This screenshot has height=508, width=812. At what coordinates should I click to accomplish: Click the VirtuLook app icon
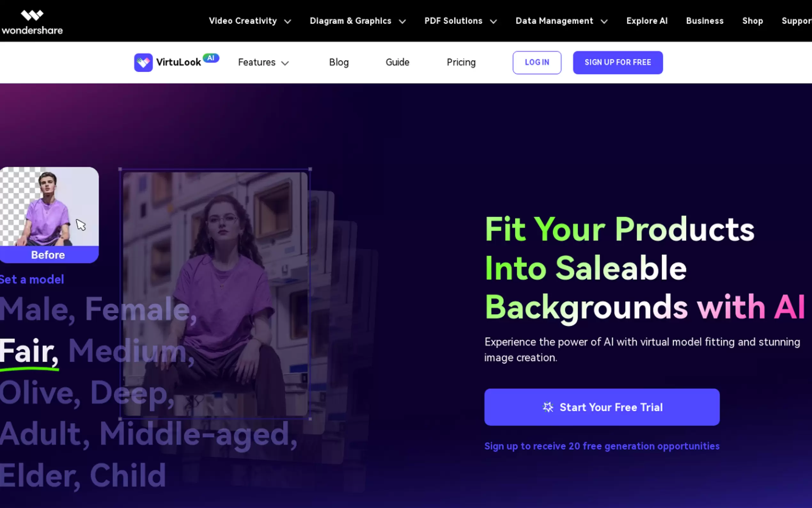point(143,62)
